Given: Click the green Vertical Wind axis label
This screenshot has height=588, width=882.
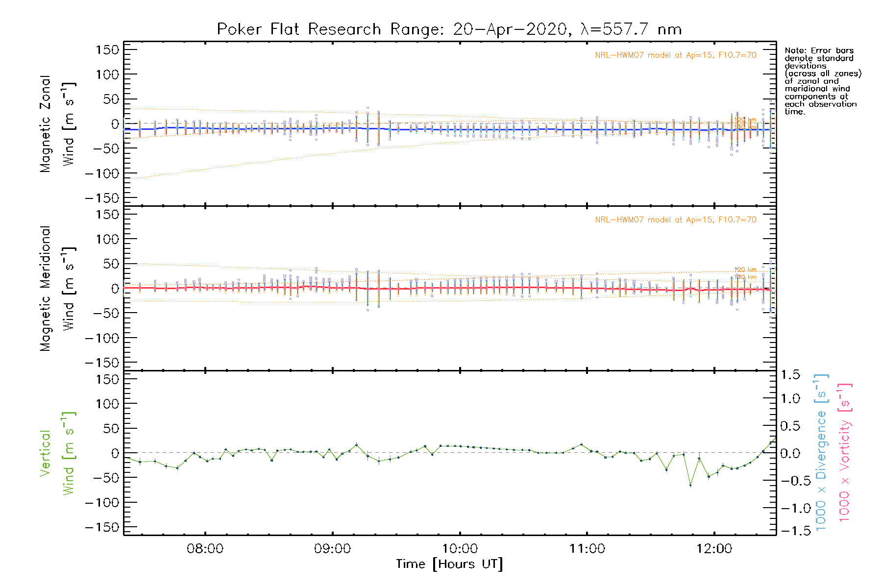Looking at the screenshot, I should 58,453.
